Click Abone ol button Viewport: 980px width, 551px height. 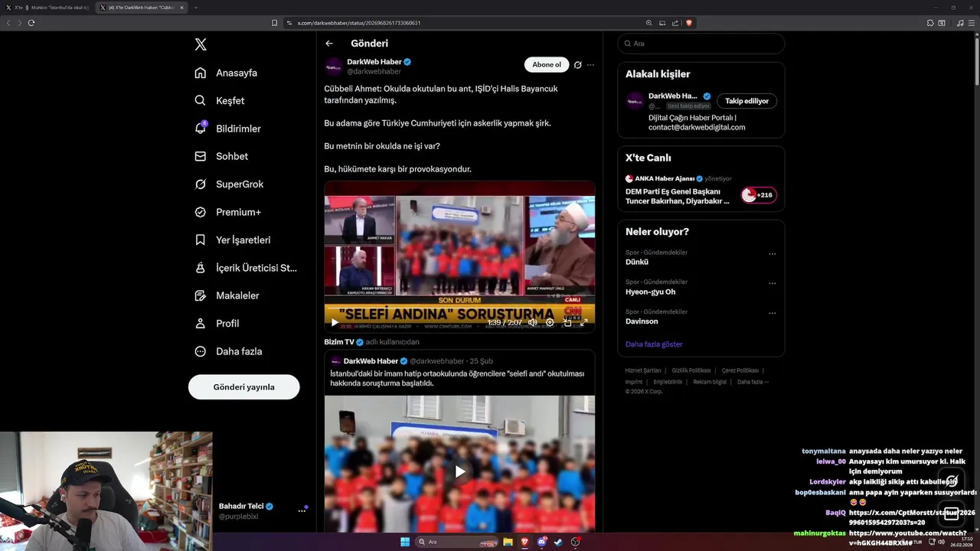coord(547,65)
